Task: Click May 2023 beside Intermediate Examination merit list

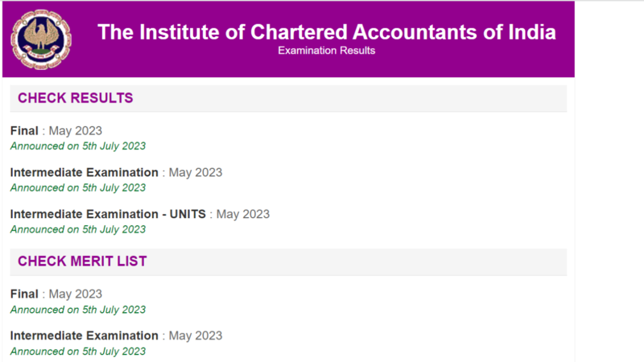Action: point(196,335)
